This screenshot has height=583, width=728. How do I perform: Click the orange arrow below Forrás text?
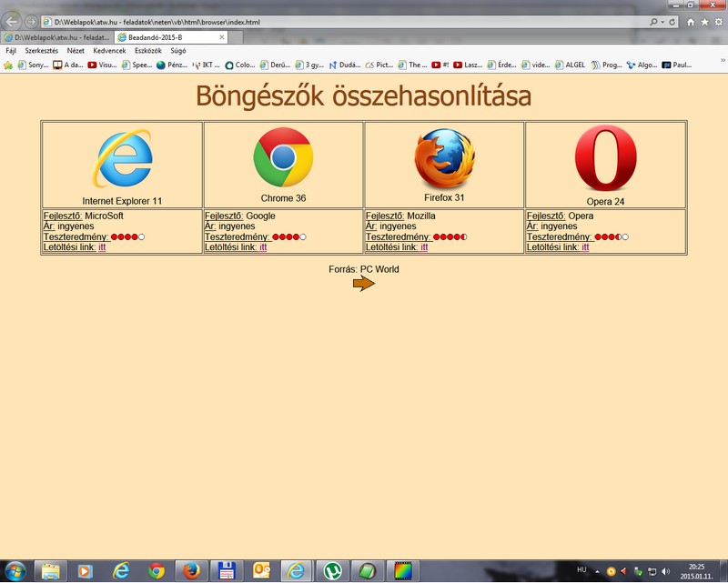(x=363, y=283)
